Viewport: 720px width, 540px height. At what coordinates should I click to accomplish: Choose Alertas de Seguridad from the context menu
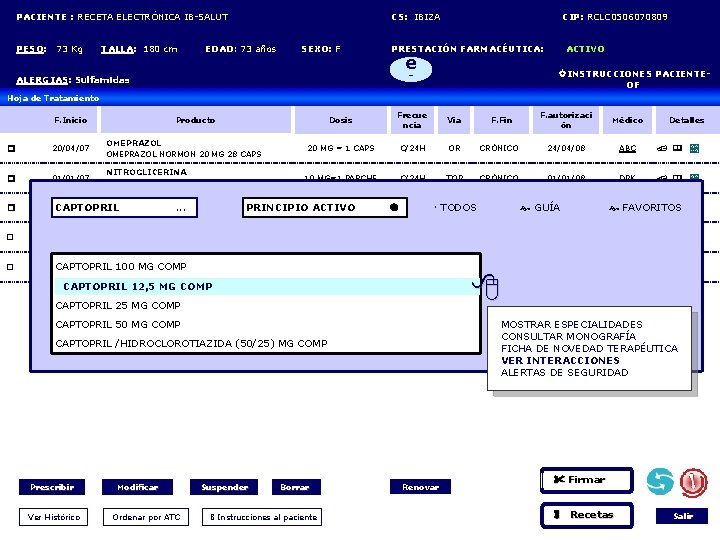564,372
